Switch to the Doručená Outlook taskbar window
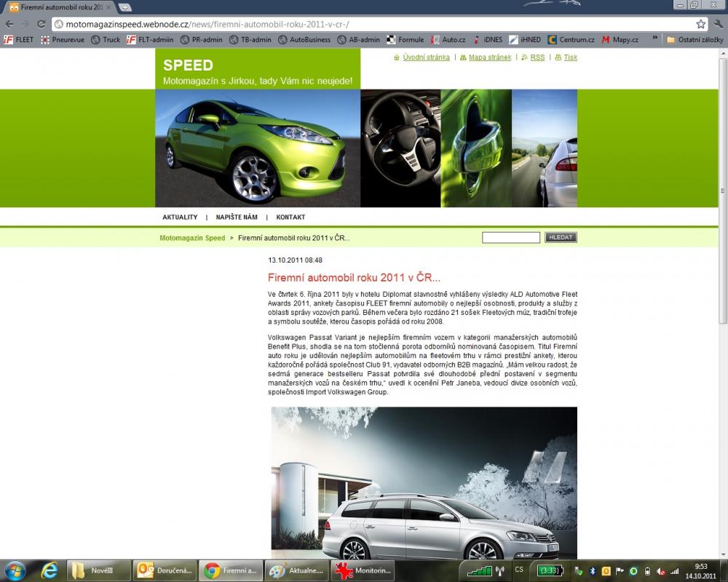This screenshot has width=728, height=582. (x=165, y=570)
